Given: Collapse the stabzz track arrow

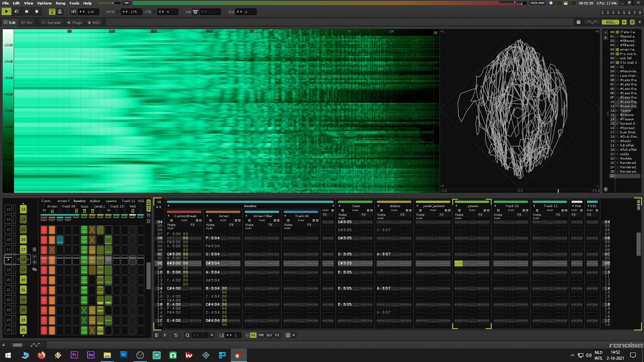Looking at the screenshot, I should click(378, 206).
